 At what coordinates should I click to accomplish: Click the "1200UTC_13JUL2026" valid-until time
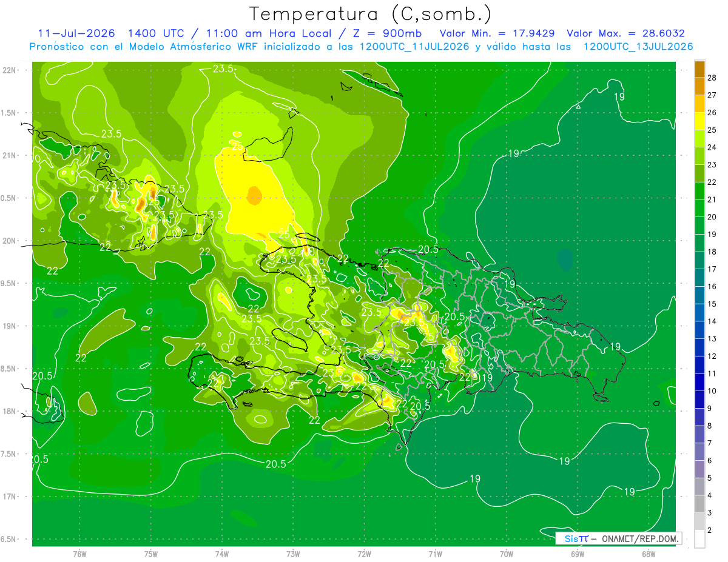[x=638, y=47]
